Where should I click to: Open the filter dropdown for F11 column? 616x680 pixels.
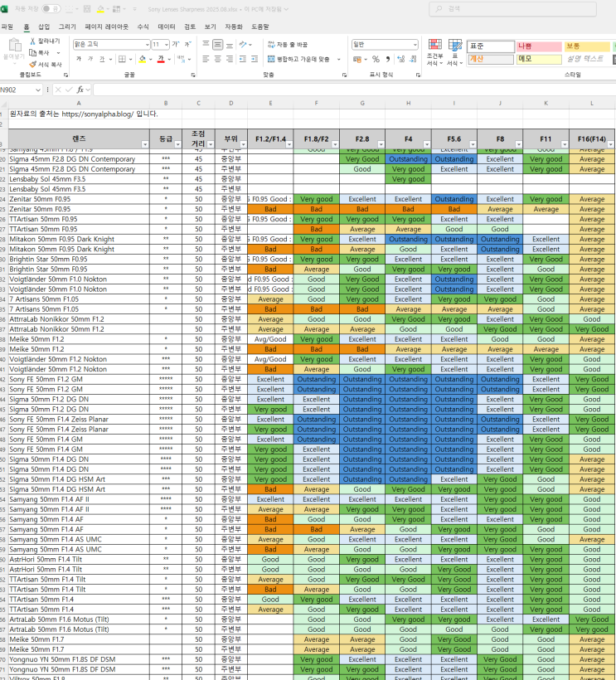click(x=565, y=144)
